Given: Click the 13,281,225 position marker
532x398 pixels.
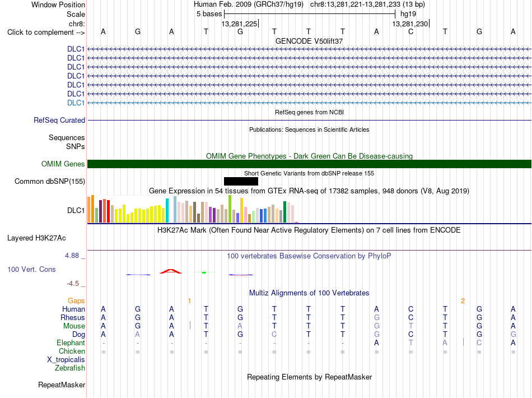Looking at the screenshot, I should [x=239, y=24].
